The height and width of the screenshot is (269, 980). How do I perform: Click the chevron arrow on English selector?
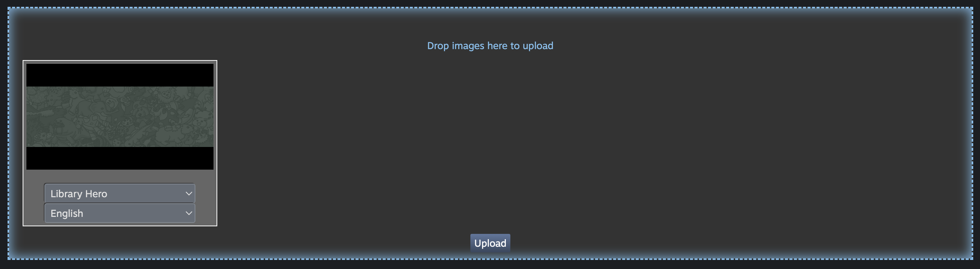pyautogui.click(x=188, y=213)
